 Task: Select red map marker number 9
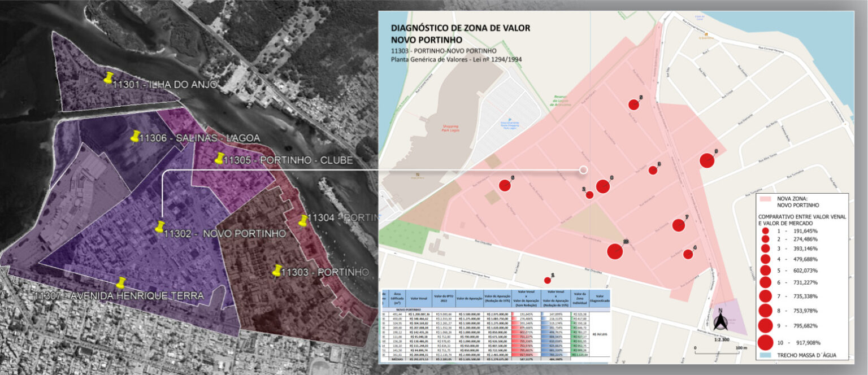706,160
